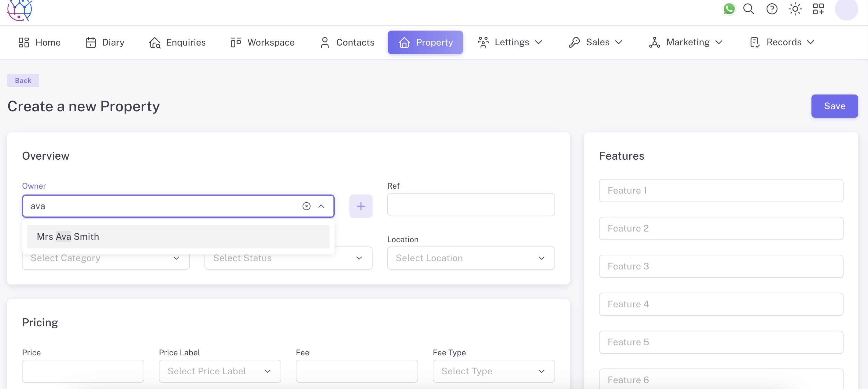Click plus button to add new owner
The width and height of the screenshot is (868, 389).
tap(361, 206)
